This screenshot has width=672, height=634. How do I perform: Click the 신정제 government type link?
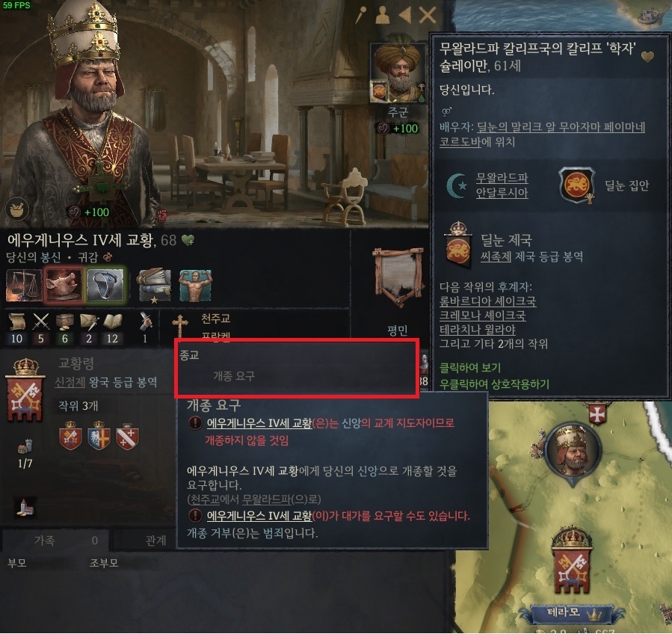(x=70, y=382)
